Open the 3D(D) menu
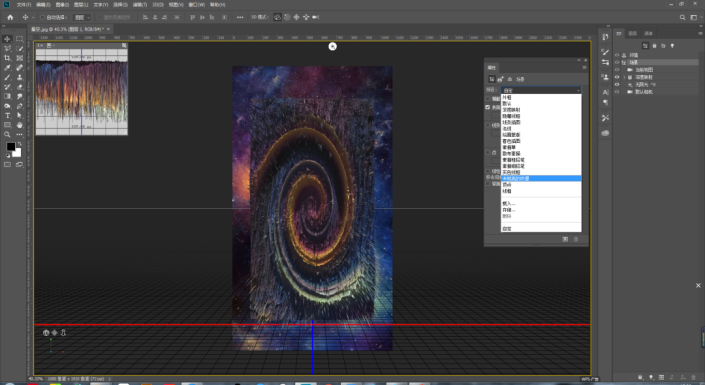Viewport: 705px width, 385px height. pos(158,4)
